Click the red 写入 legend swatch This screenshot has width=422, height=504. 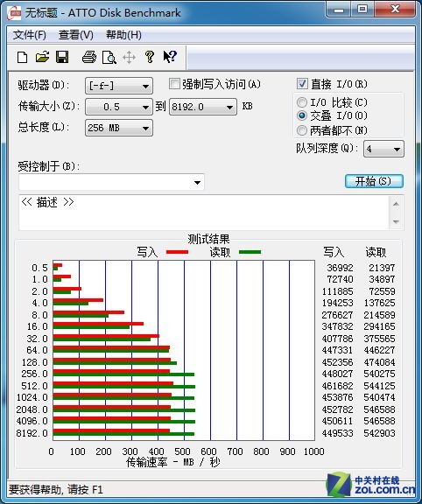(x=177, y=252)
